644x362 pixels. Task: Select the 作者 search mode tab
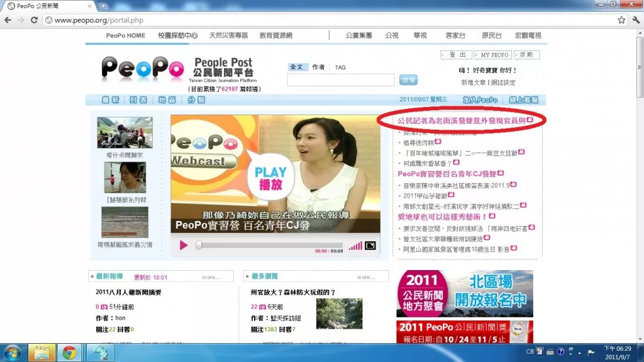(318, 67)
